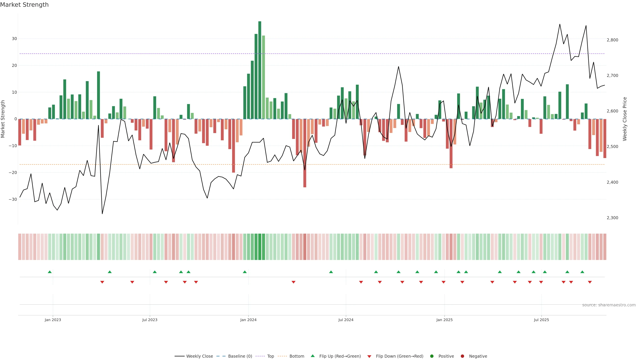Click the red Flip Down legend triangle
The image size is (644, 362).
tap(369, 356)
